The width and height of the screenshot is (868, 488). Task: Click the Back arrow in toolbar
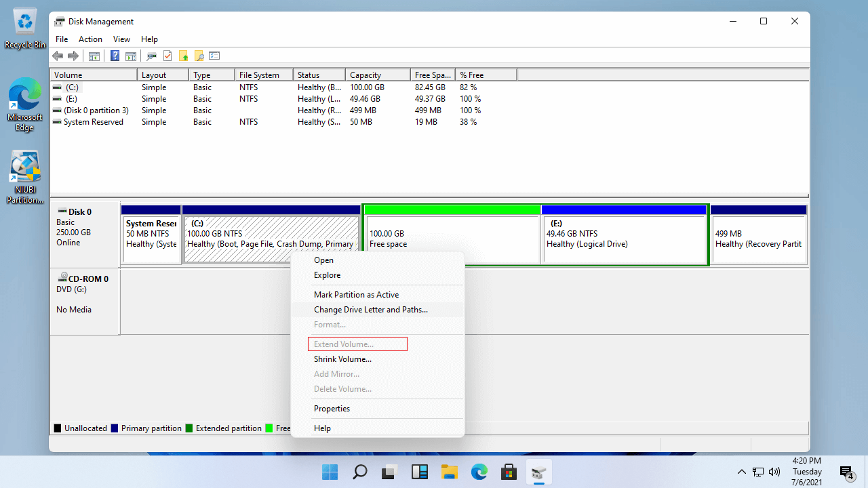point(58,56)
